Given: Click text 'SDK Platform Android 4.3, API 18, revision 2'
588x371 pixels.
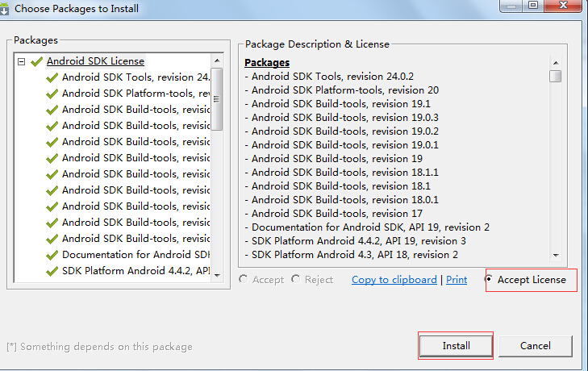Looking at the screenshot, I should click(355, 255).
